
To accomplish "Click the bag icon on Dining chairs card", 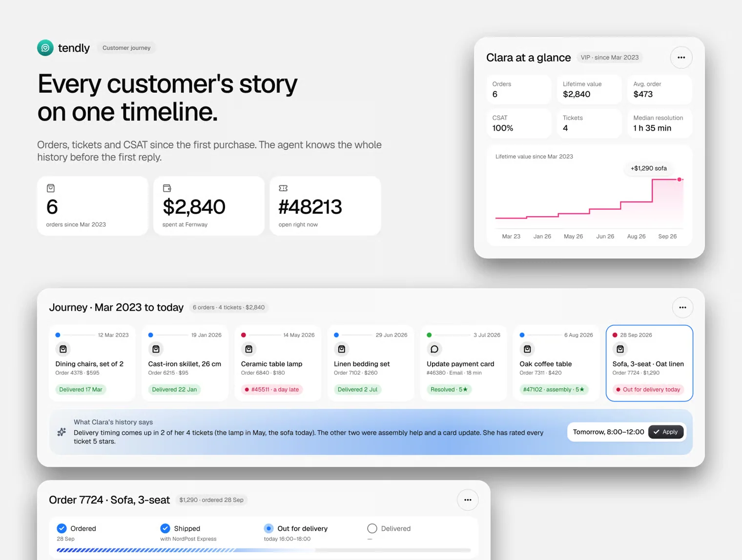I will [x=63, y=349].
